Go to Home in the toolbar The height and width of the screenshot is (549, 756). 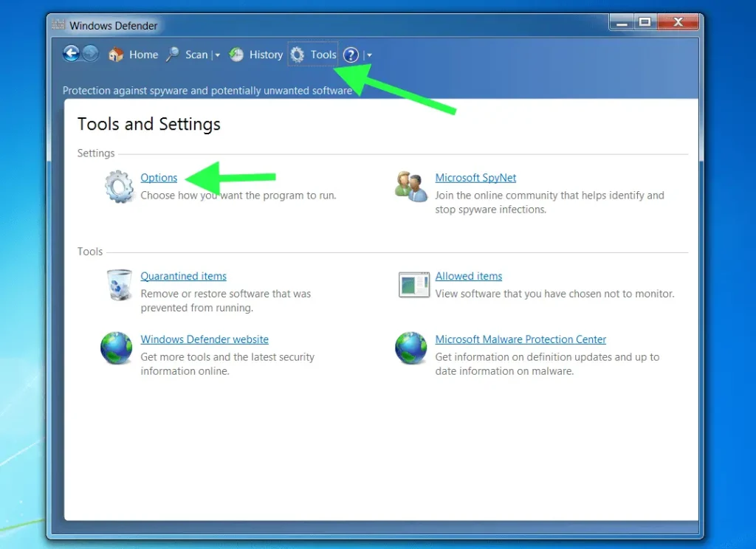pyautogui.click(x=134, y=55)
